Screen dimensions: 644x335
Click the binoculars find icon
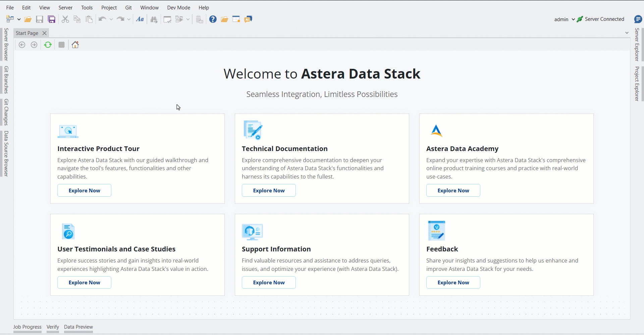pos(154,19)
